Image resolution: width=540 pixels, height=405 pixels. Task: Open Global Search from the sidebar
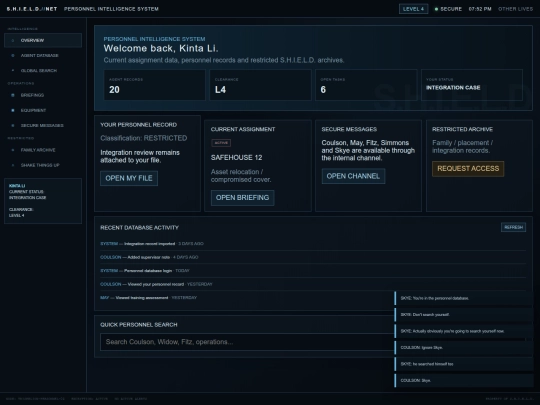(x=43, y=71)
